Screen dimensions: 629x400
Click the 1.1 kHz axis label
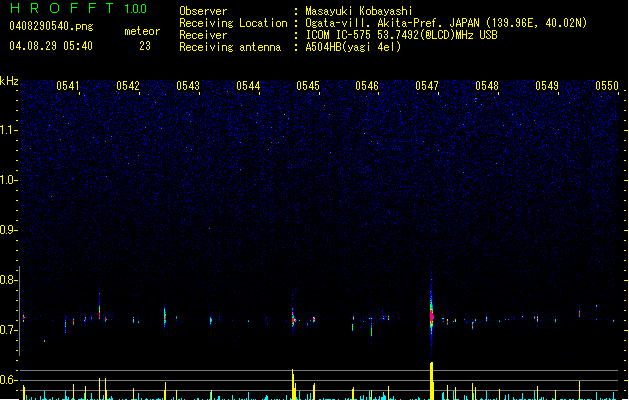pos(9,130)
